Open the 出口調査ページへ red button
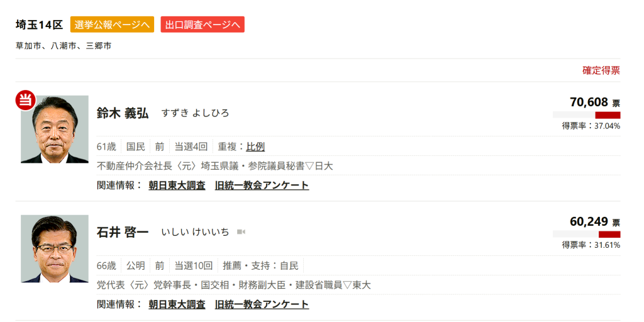The width and height of the screenshot is (644, 322). point(203,25)
